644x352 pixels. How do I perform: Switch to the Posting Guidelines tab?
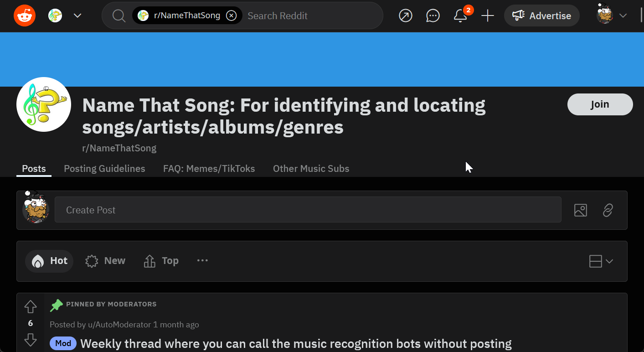pyautogui.click(x=104, y=169)
